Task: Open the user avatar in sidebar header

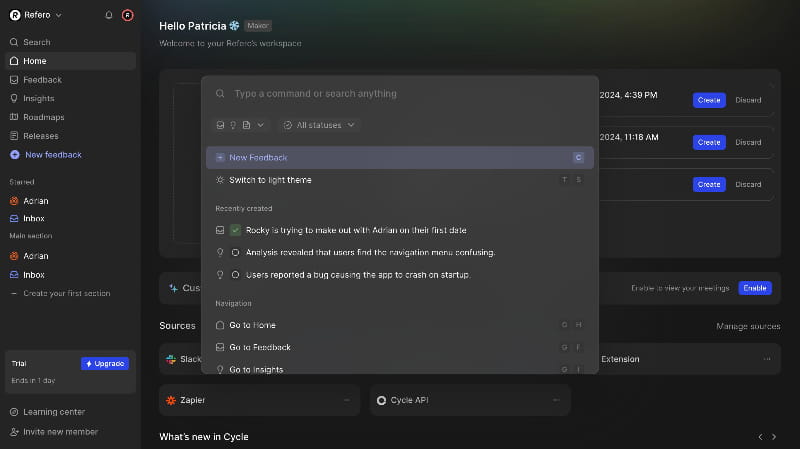Action: click(x=127, y=15)
